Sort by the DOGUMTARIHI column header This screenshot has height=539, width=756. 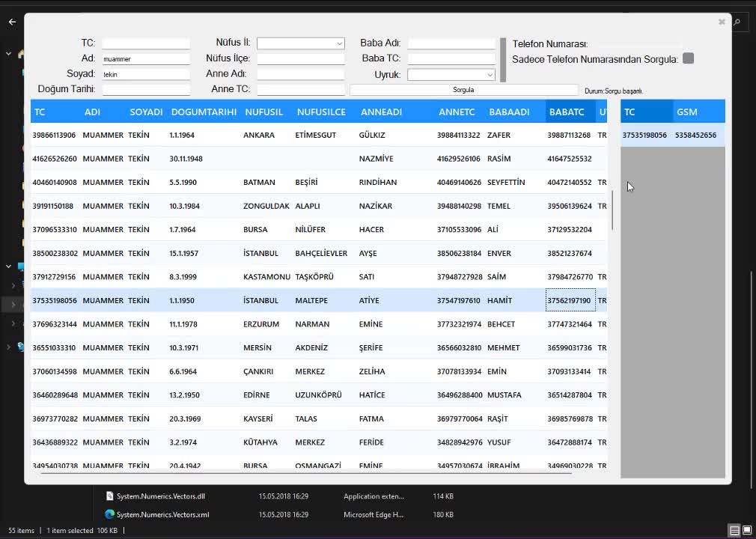204,112
